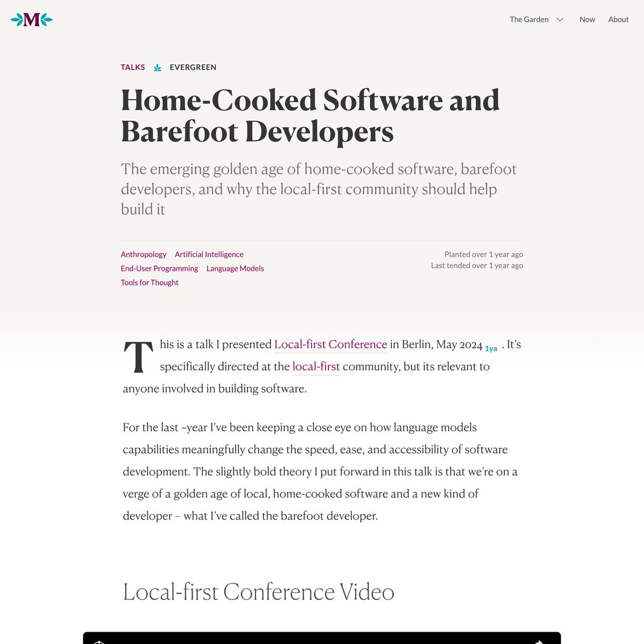Open the Anthropology topic tag

tap(143, 254)
